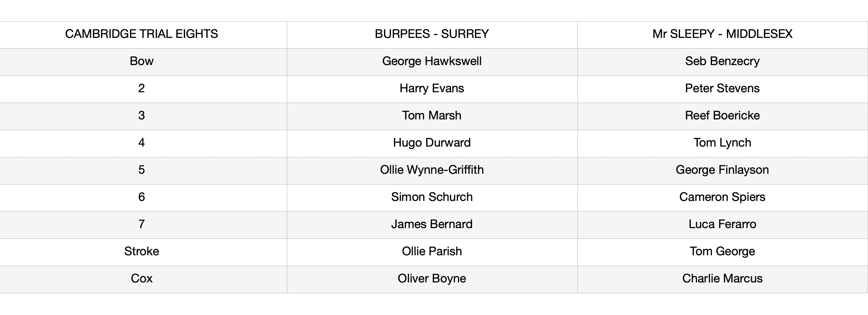Image resolution: width=868 pixels, height=315 pixels.
Task: Select the Tom Marsh cell
Action: (432, 116)
